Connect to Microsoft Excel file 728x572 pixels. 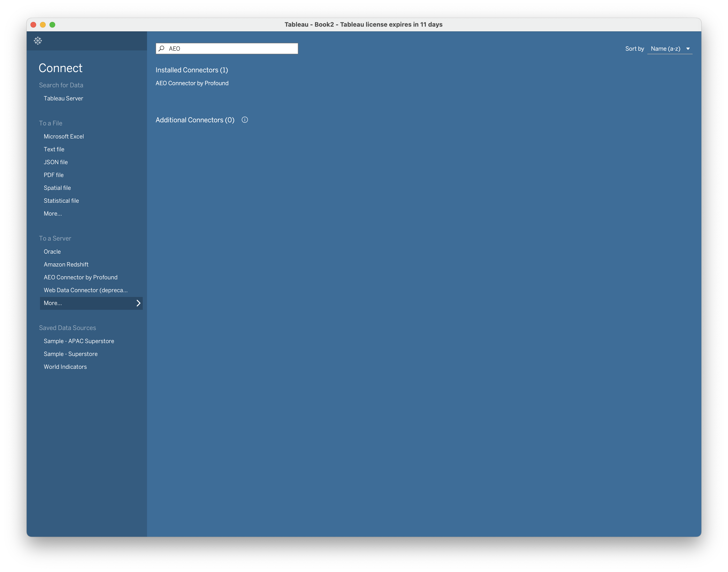64,137
